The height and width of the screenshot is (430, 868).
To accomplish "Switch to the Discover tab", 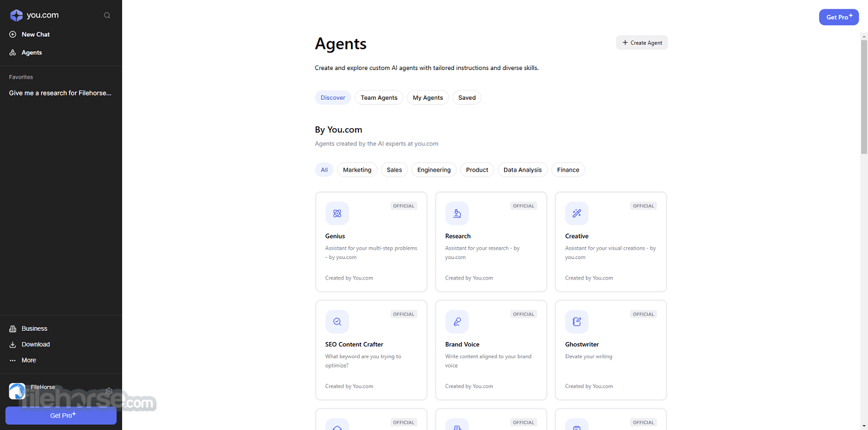I will pyautogui.click(x=333, y=98).
